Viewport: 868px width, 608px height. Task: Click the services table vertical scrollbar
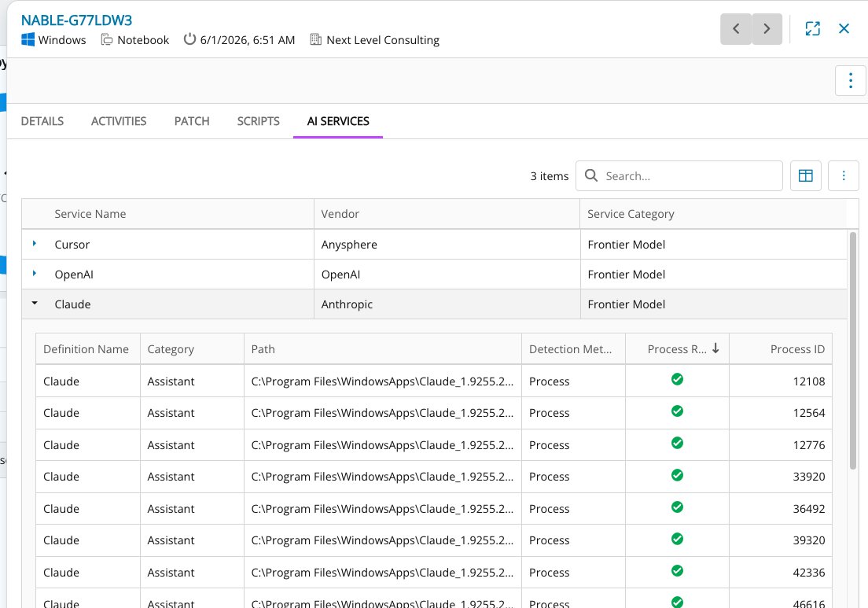click(x=853, y=351)
